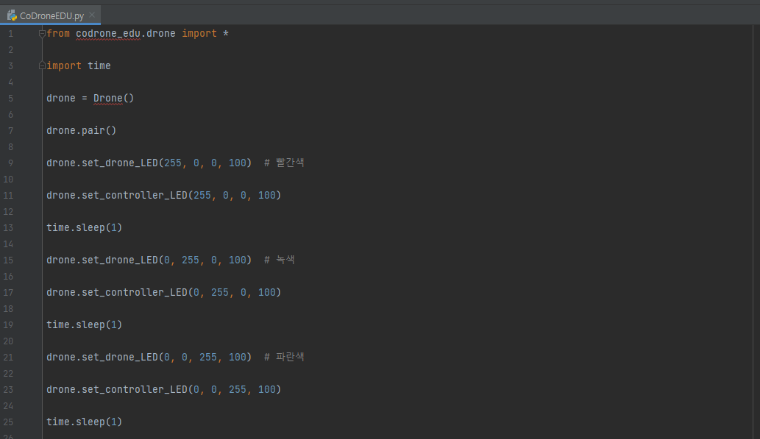The image size is (760, 439).
Task: Click time.sleep(1) on line 19
Action: coord(84,324)
